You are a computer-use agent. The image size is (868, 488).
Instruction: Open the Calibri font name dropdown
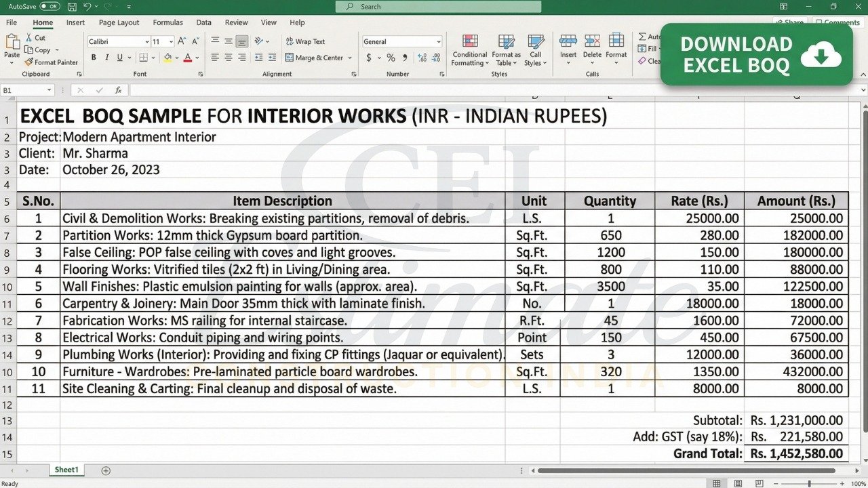click(146, 41)
